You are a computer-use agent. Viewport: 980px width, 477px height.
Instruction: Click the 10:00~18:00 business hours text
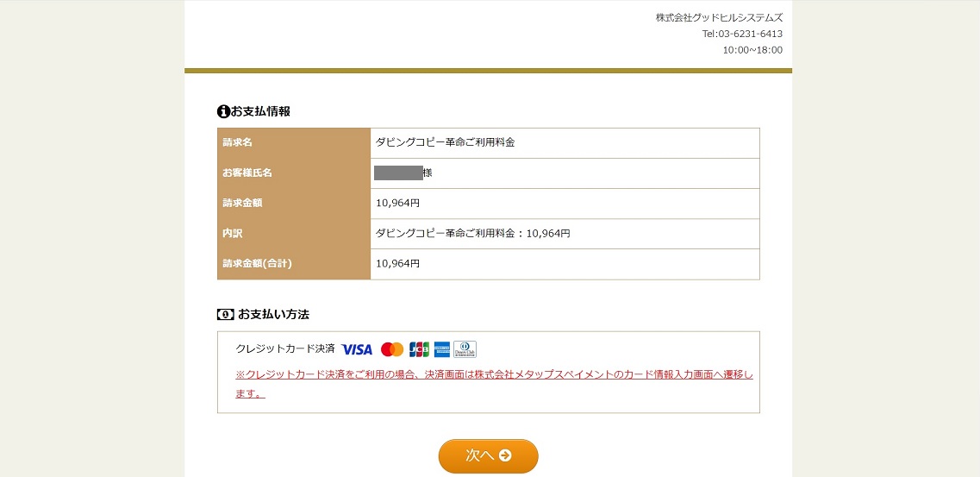pyautogui.click(x=752, y=50)
